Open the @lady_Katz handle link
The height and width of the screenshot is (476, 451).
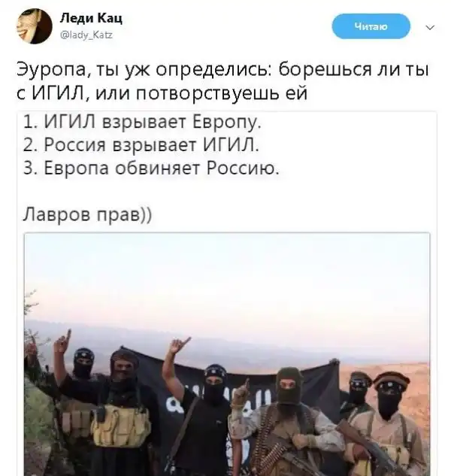(x=86, y=35)
